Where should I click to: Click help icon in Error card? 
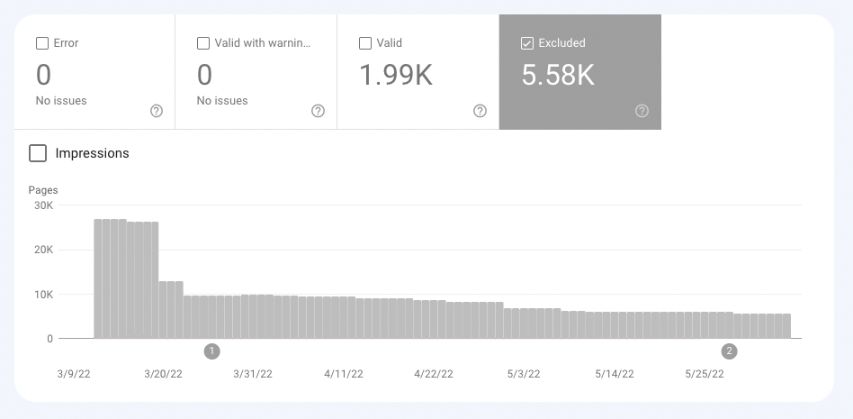156,111
